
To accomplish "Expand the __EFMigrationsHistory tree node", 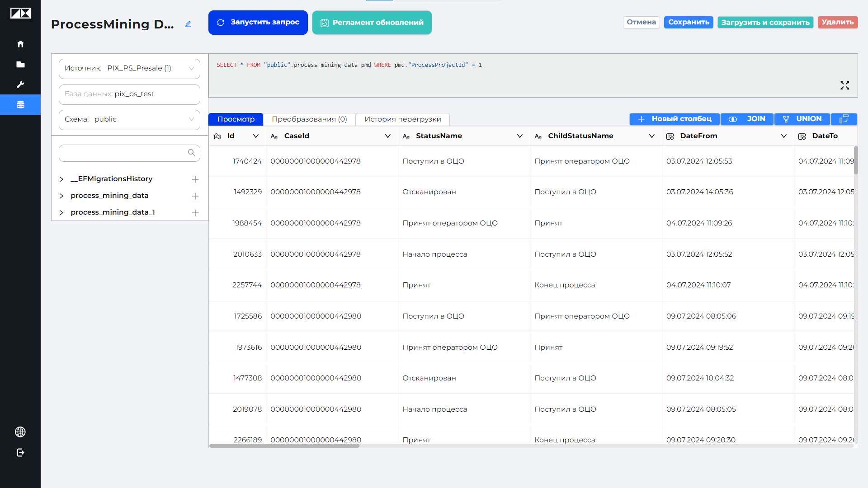I will pyautogui.click(x=61, y=179).
